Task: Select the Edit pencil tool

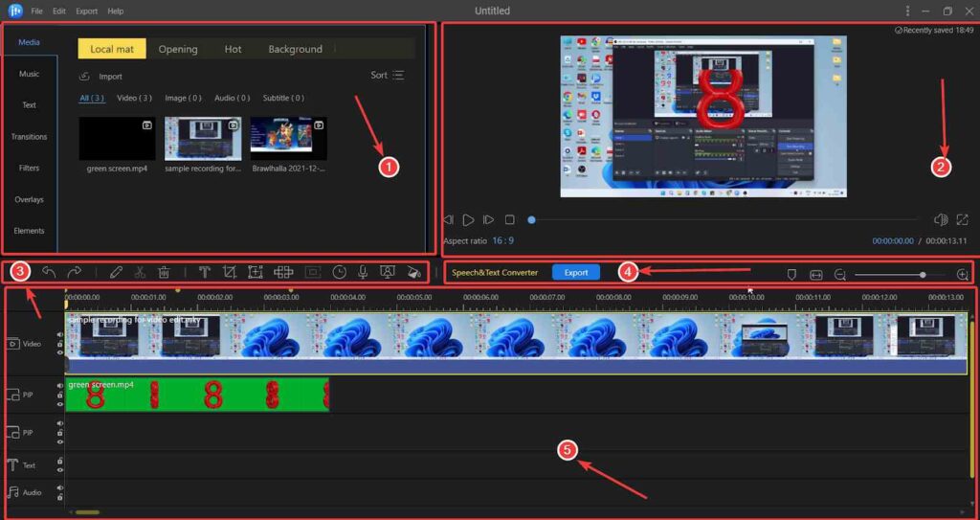Action: [116, 272]
